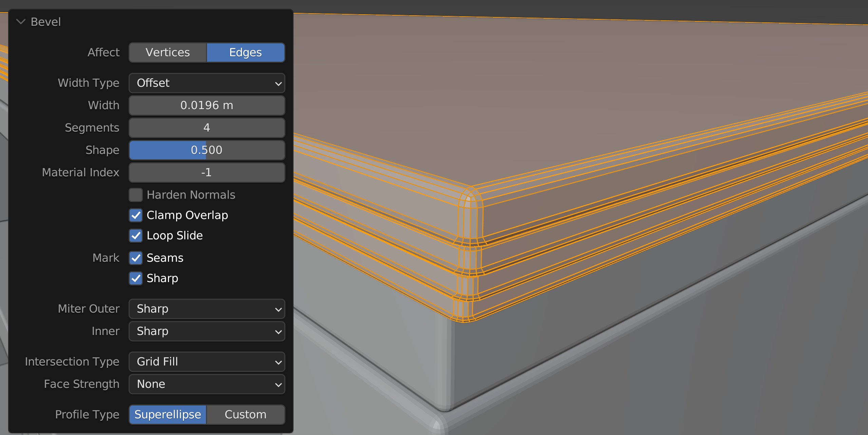Toggle the Seams mark checkbox

(136, 258)
